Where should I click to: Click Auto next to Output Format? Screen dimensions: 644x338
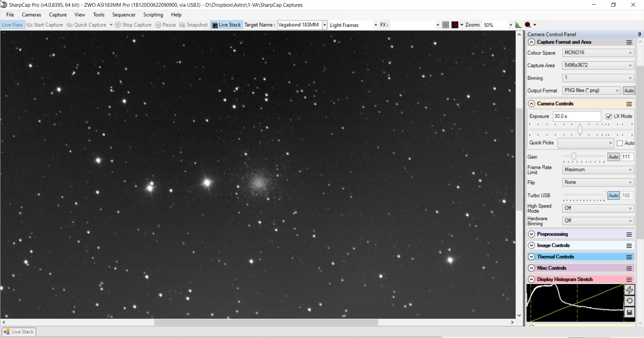(629, 91)
